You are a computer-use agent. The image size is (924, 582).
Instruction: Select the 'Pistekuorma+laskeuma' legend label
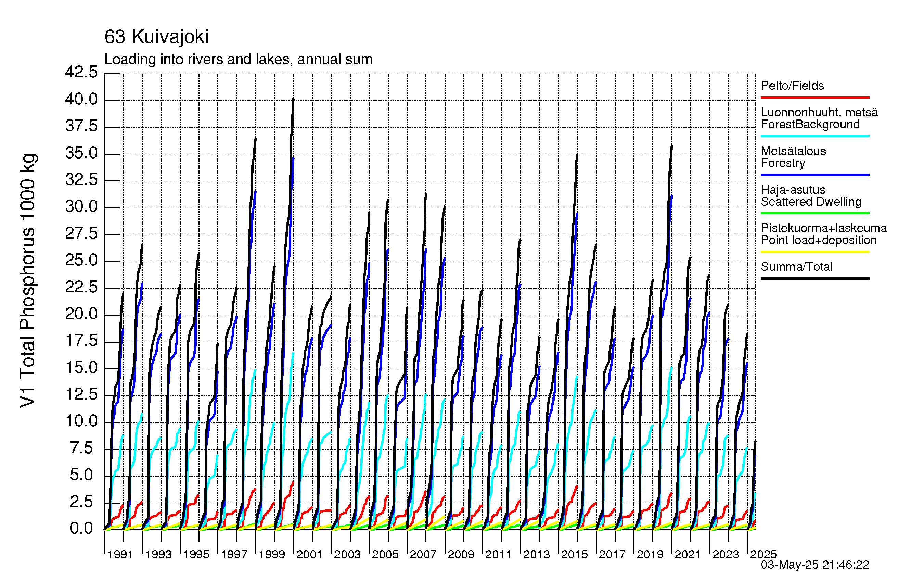pos(824,228)
